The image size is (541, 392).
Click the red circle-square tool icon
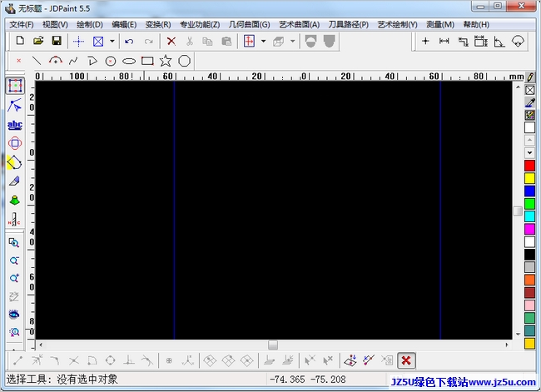[15, 143]
